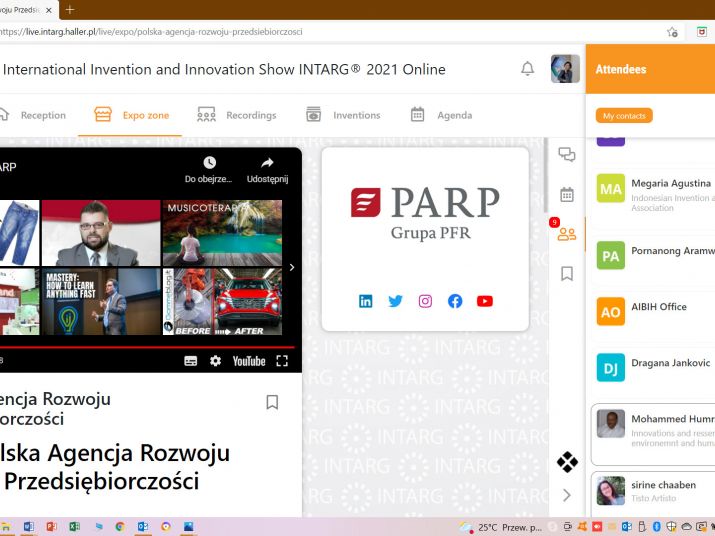Show next suggested videos arrow
Viewport: 715px width, 536px height.
tap(292, 267)
